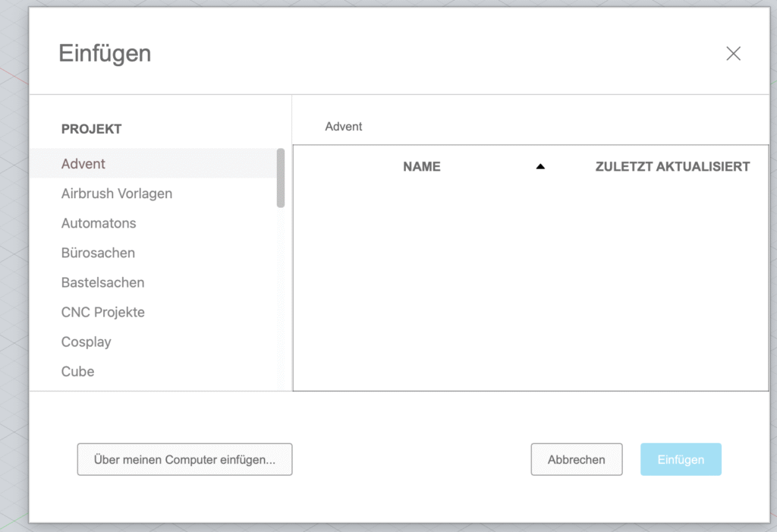Click the empty file list area
The height and width of the screenshot is (532, 777).
(530, 288)
